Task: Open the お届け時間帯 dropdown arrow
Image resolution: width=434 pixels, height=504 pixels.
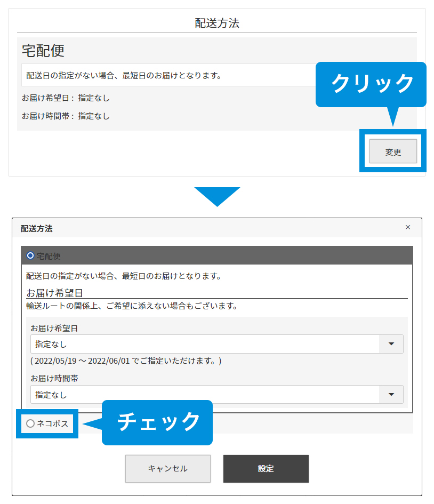Action: [391, 395]
